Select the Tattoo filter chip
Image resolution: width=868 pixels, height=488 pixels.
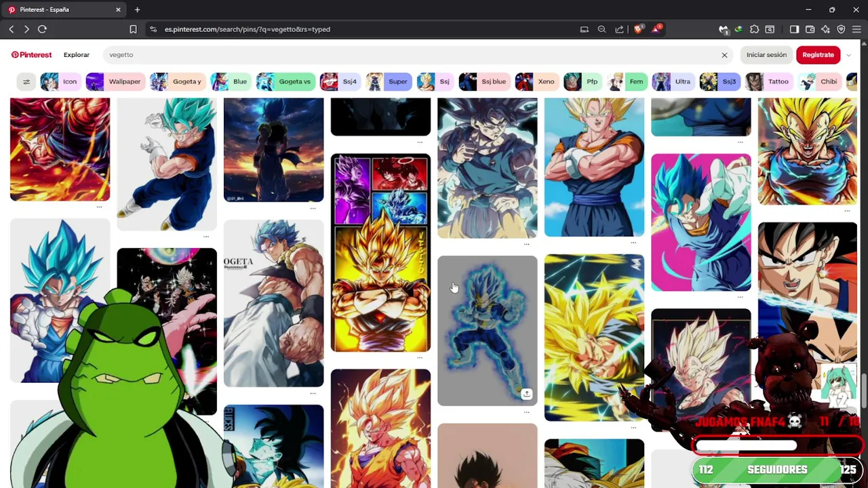769,81
